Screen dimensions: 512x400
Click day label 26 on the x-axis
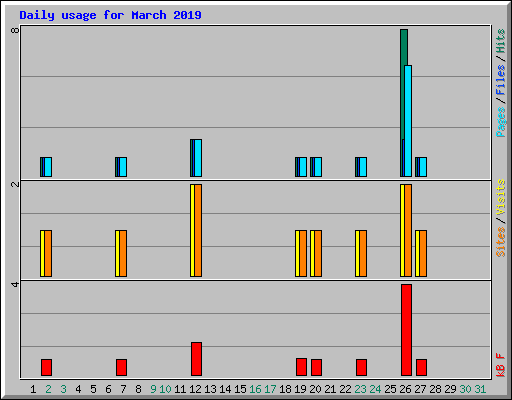coord(405,389)
